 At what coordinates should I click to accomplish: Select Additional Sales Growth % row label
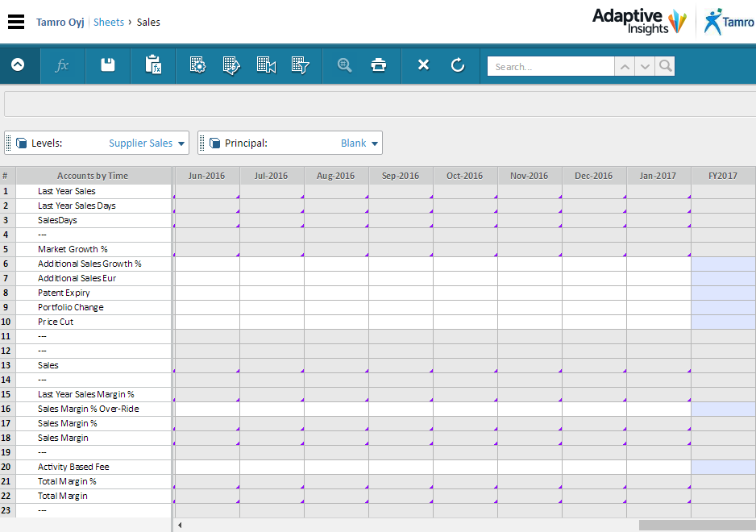89,264
